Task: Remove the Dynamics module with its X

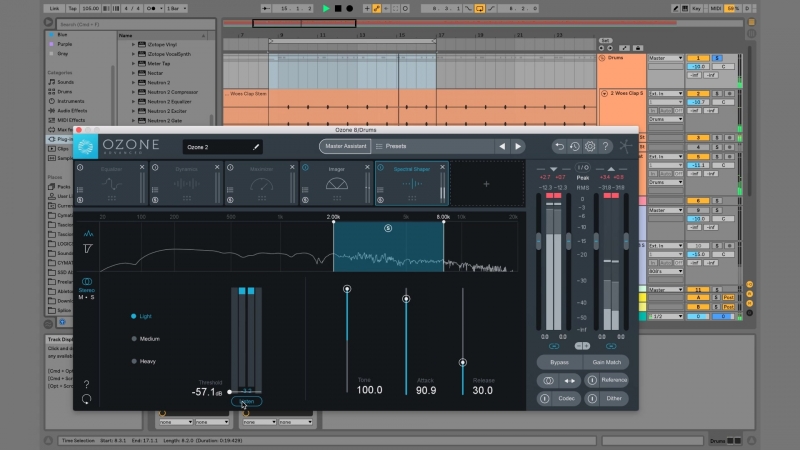Action: pyautogui.click(x=217, y=167)
